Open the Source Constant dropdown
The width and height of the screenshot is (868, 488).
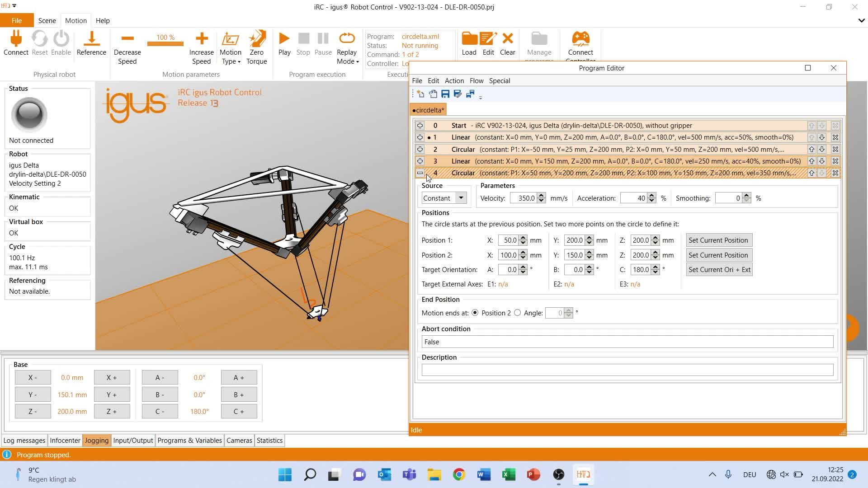point(461,198)
